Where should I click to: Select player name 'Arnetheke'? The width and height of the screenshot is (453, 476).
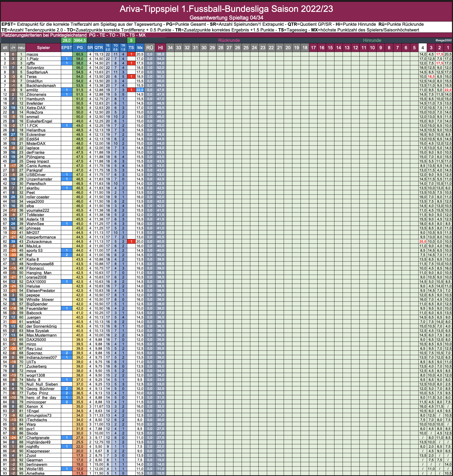[35, 473]
